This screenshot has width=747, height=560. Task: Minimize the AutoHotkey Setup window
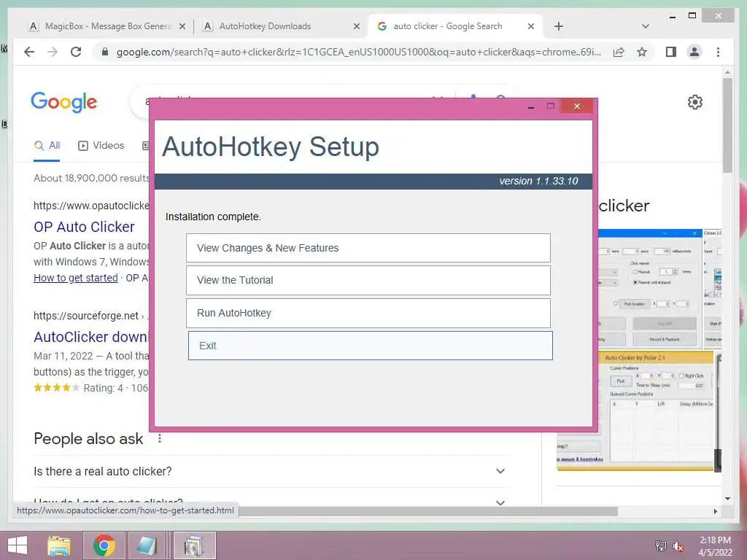point(531,106)
